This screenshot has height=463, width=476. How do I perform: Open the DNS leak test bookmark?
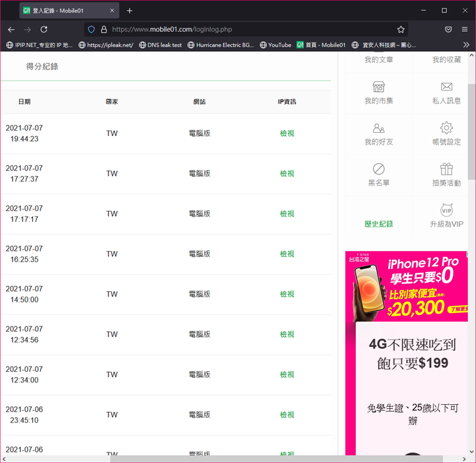(160, 45)
